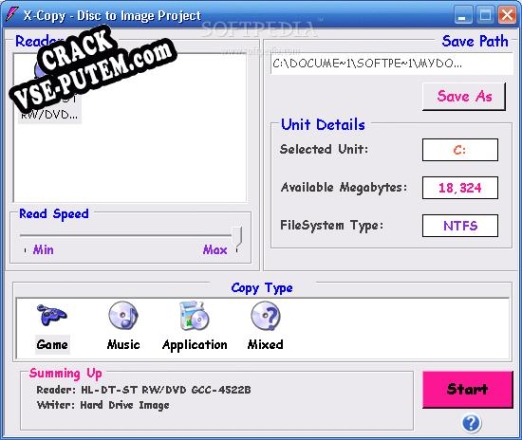Click the Mixed label text
Screen dimensions: 522x440
click(266, 344)
